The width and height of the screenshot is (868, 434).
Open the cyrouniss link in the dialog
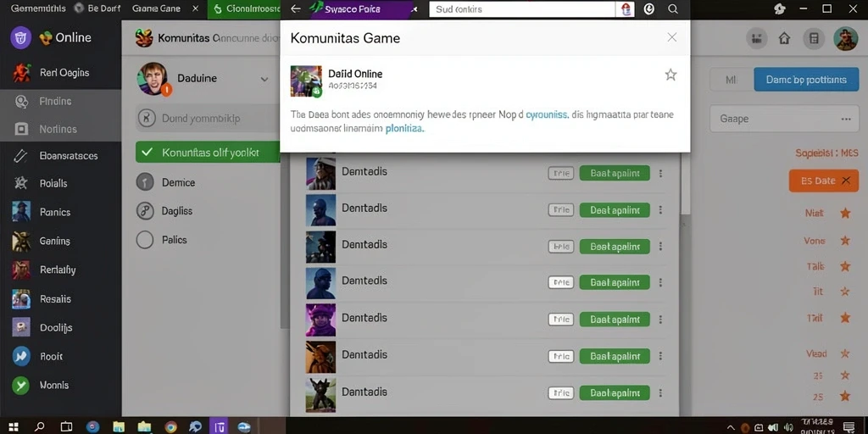(546, 115)
